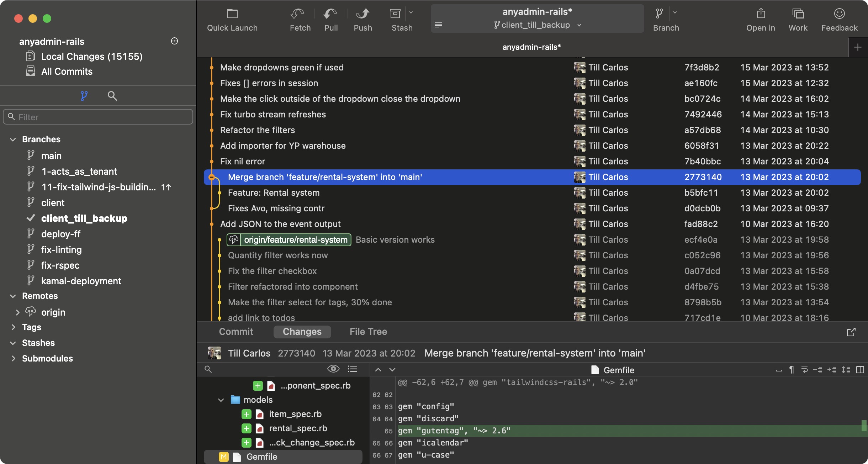Click the Pull icon in the toolbar

coord(330,14)
